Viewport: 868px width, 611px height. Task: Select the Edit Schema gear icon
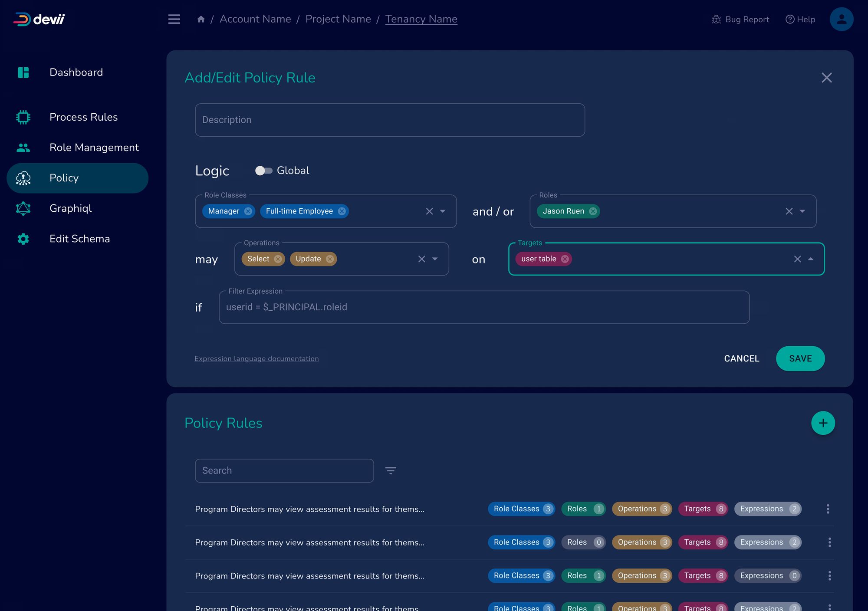pyautogui.click(x=23, y=239)
